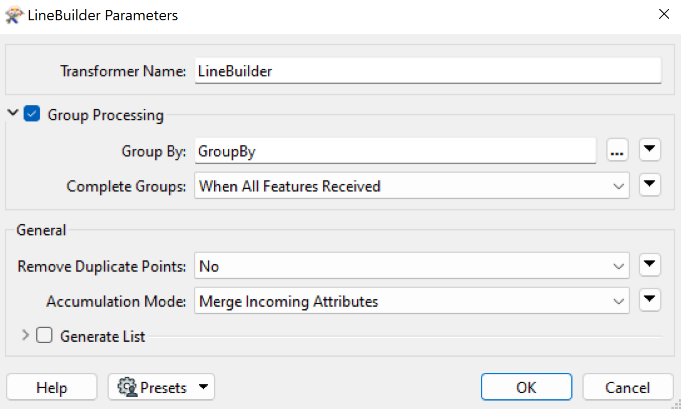Image resolution: width=681 pixels, height=410 pixels.
Task: Open the Remove Duplicate Points options arrow
Action: tap(650, 265)
